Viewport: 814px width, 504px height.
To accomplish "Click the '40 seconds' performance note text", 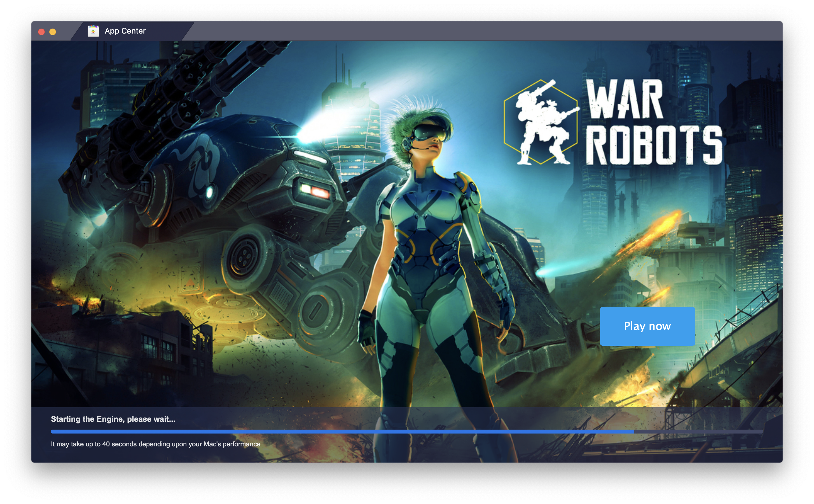I will (x=155, y=444).
